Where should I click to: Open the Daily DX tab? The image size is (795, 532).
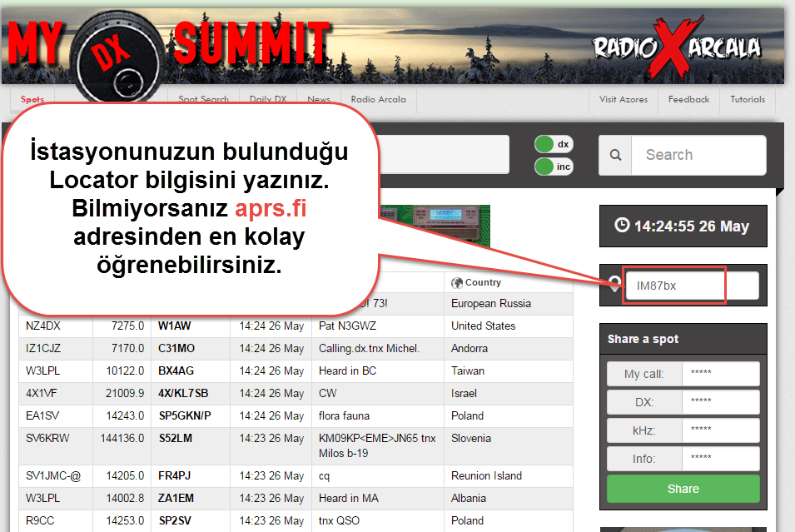[268, 99]
